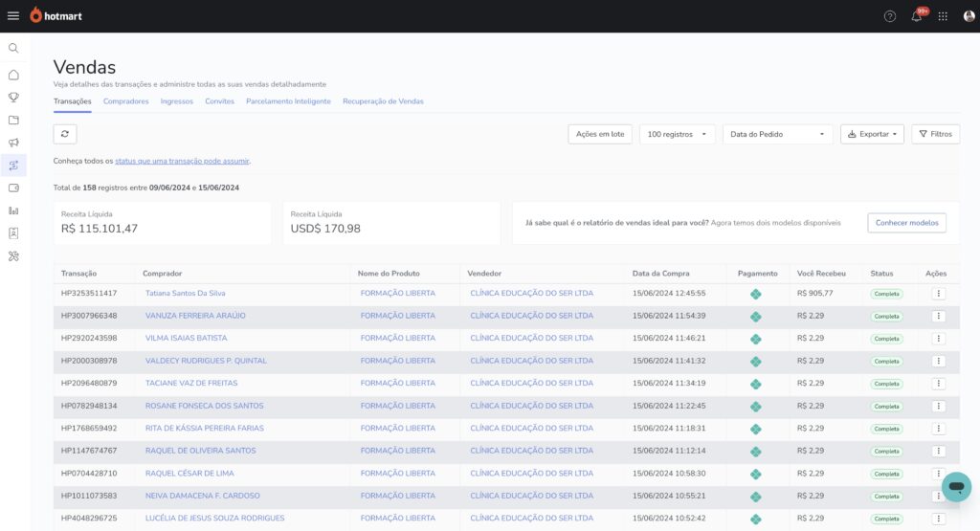This screenshot has width=980, height=531.
Task: Click payment icon in RAQUEL CÉSAR DE LIMA row
Action: [756, 475]
